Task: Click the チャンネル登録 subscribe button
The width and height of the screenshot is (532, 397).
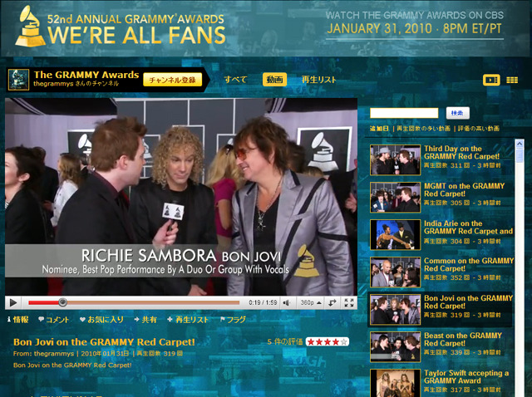Action: [x=172, y=80]
